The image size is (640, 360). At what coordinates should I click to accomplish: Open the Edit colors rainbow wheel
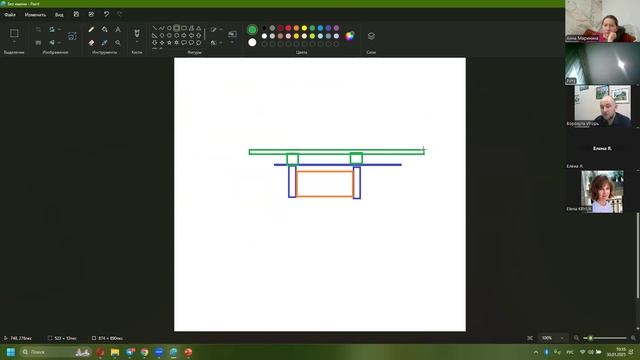pos(350,36)
